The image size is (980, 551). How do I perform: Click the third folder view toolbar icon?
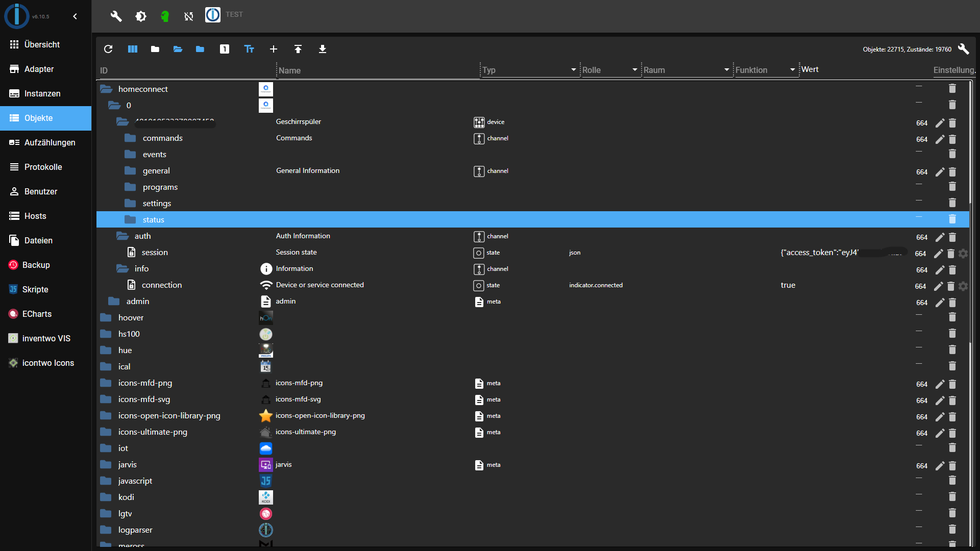pos(200,49)
